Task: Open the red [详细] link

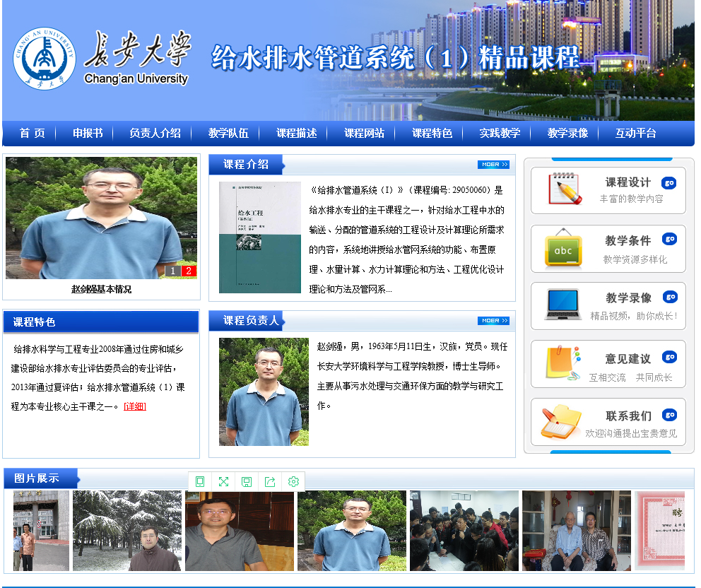Action: (x=135, y=406)
